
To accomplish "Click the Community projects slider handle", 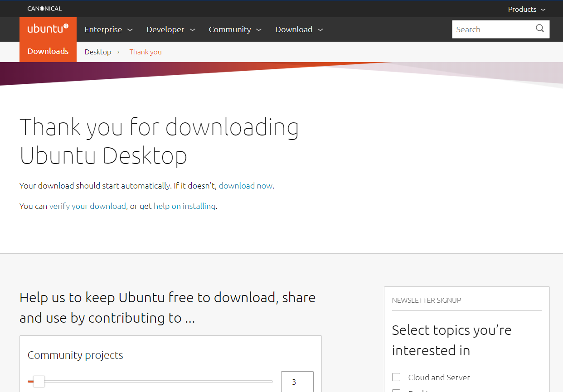I will [x=39, y=382].
